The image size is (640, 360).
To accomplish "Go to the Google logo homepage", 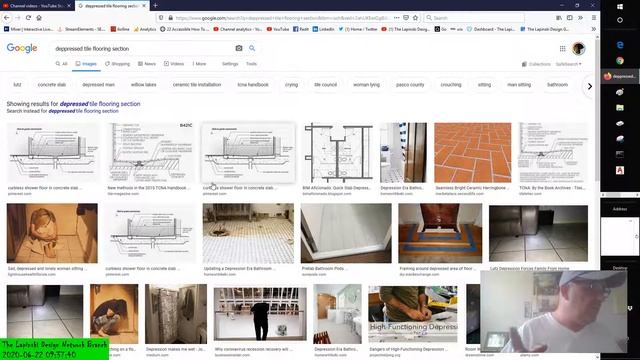I will (22, 48).
